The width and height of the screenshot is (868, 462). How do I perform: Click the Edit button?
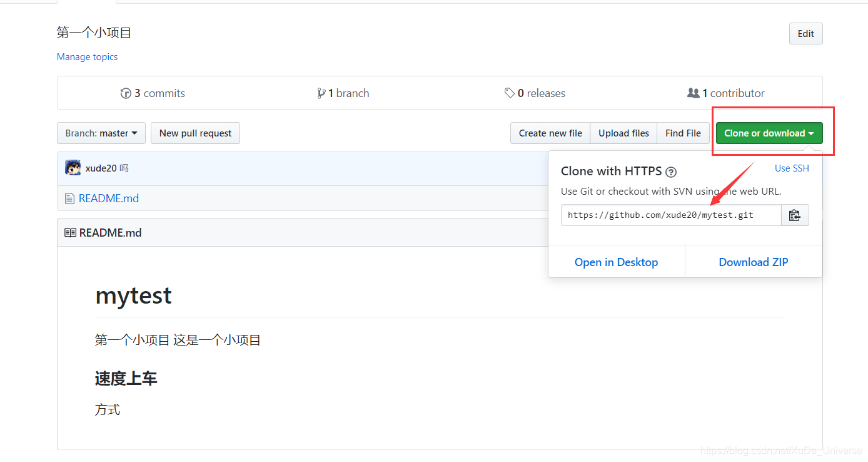tap(806, 34)
